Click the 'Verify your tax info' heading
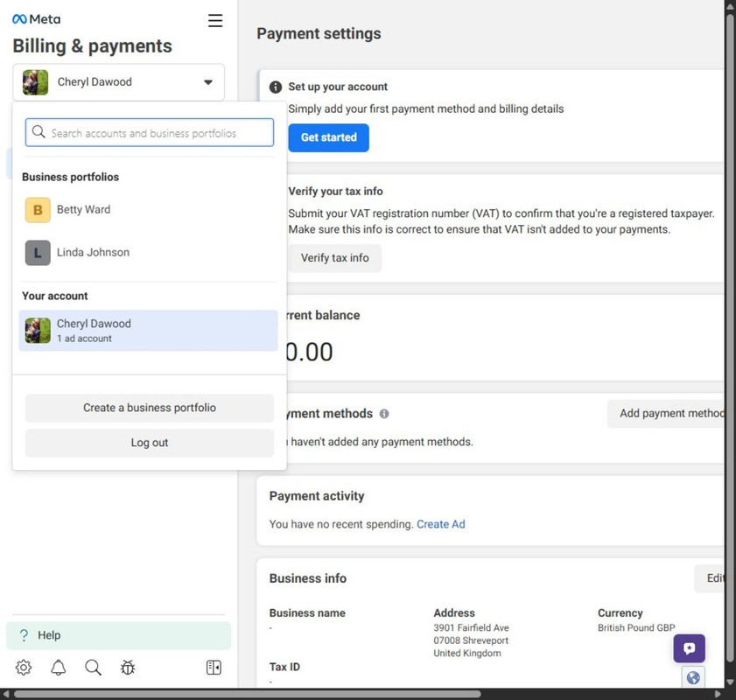The width and height of the screenshot is (736, 700). click(335, 192)
